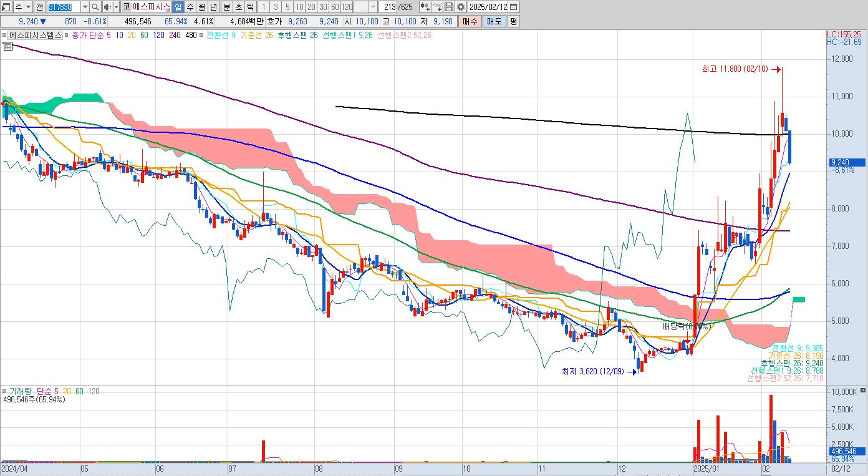Click the save floppy disk icon
The image size is (868, 476).
click(x=449, y=7)
